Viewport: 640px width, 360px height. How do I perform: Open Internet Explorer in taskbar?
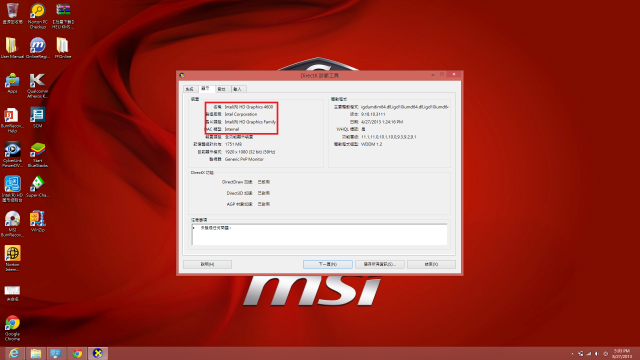(x=14, y=353)
